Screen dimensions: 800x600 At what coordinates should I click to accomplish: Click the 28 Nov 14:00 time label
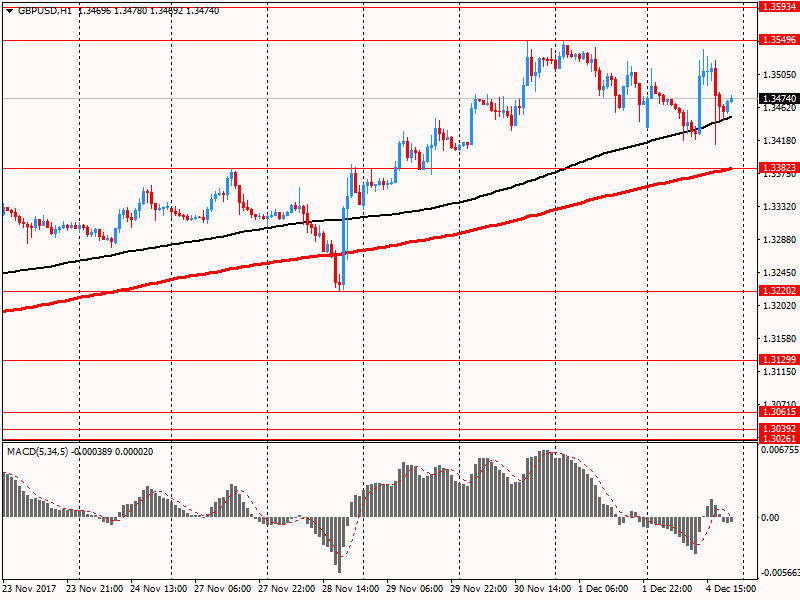[x=351, y=589]
